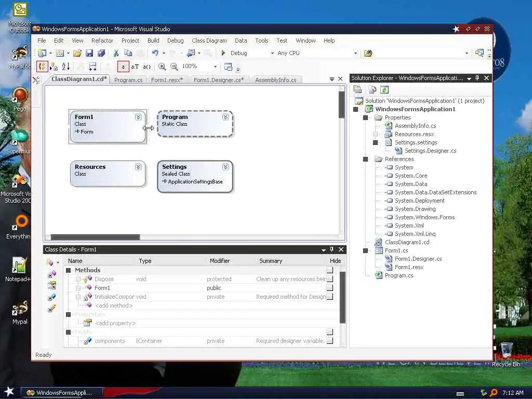Click the Save All icon

pyautogui.click(x=101, y=53)
